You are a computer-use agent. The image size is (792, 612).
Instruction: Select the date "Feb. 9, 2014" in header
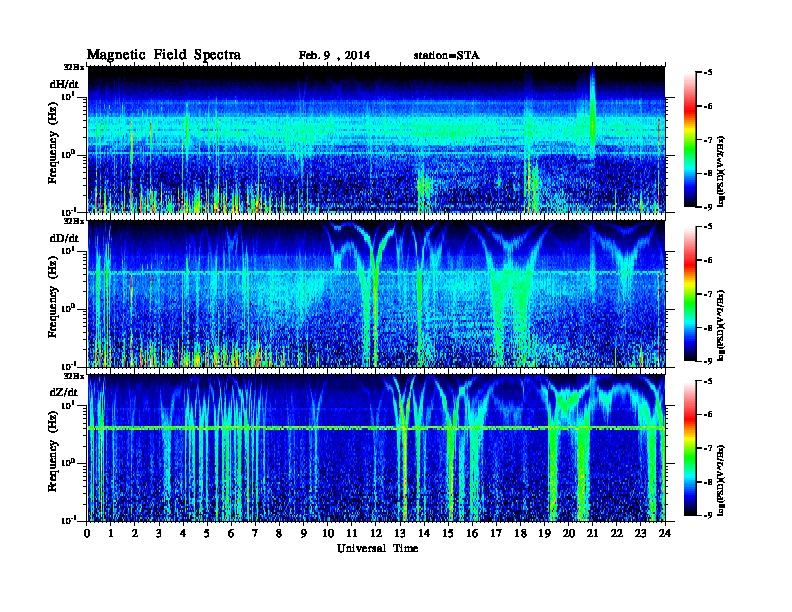coord(334,56)
